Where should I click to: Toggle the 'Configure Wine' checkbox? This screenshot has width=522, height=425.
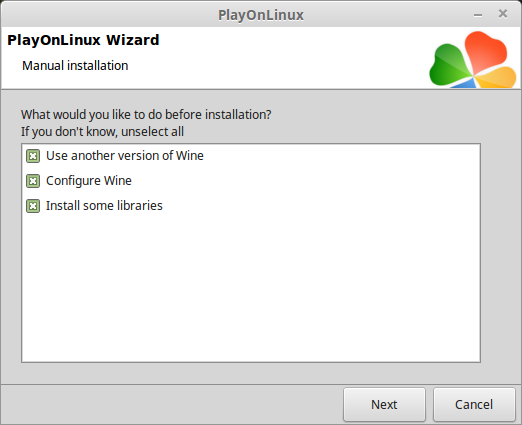33,181
